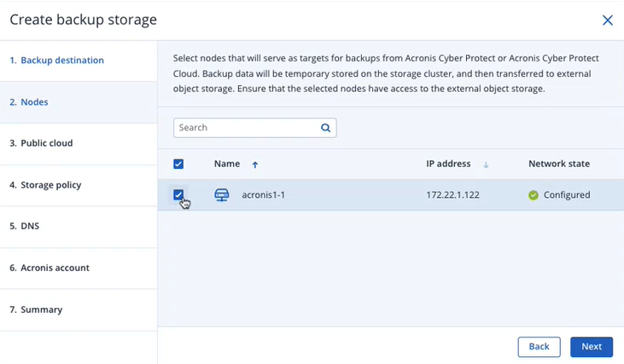Viewport: 624px width, 364px height.
Task: Toggle the select-all nodes checkbox
Action: coord(178,164)
